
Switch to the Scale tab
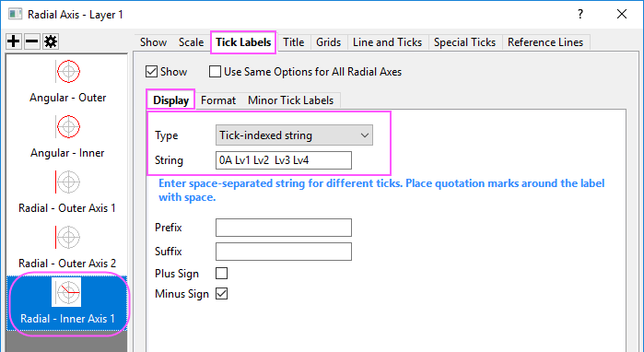191,42
